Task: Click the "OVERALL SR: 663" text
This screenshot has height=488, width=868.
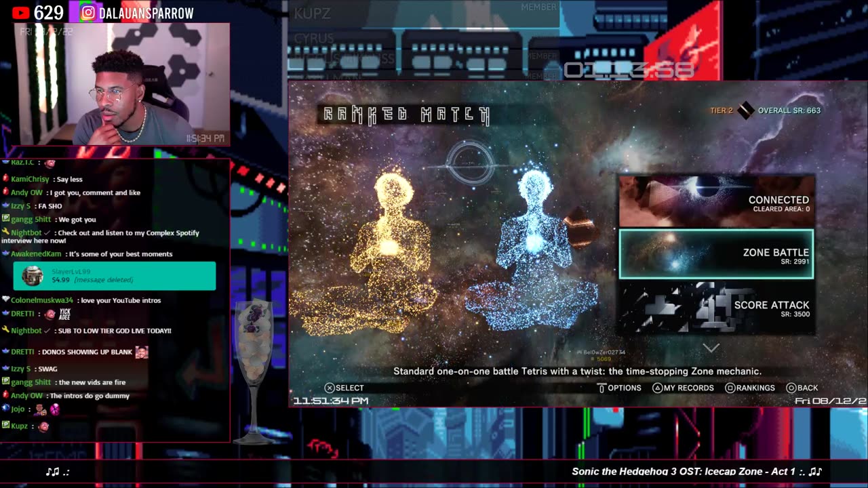Action: (789, 110)
